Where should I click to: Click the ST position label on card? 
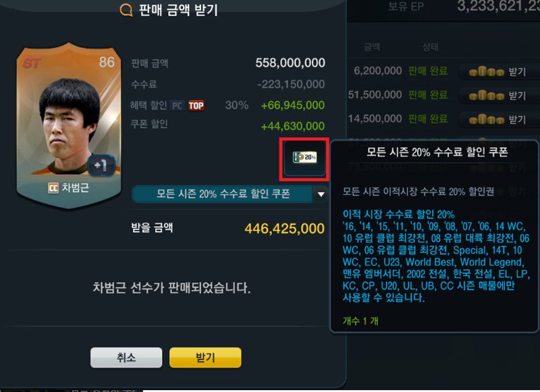coord(32,63)
